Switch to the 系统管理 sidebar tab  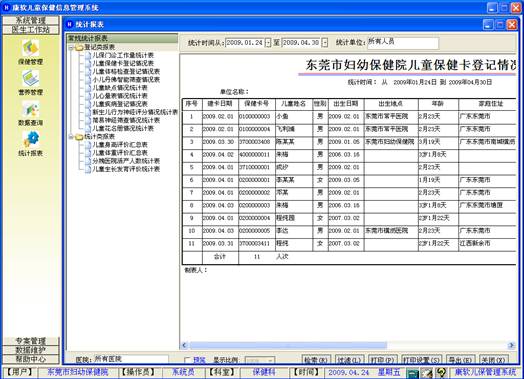coord(31,20)
